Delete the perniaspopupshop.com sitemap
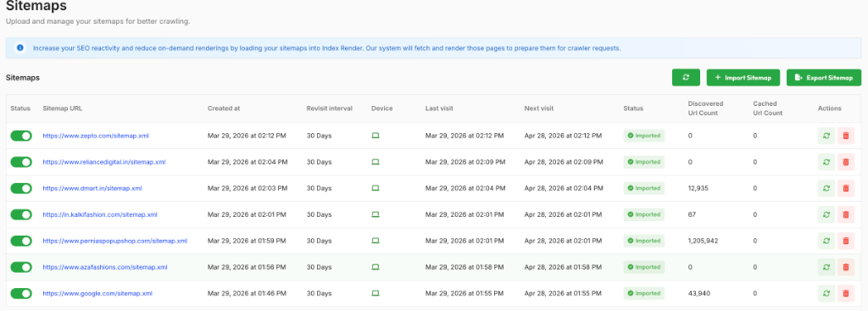Image resolution: width=868 pixels, height=311 pixels. click(846, 241)
